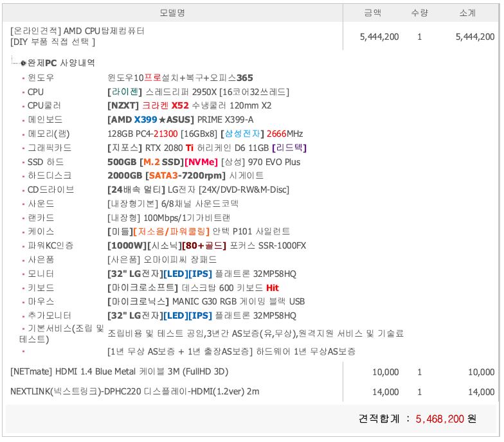Click the 스레드리퍼 2950X CPU spec
This screenshot has height=442, width=504.
[198, 92]
